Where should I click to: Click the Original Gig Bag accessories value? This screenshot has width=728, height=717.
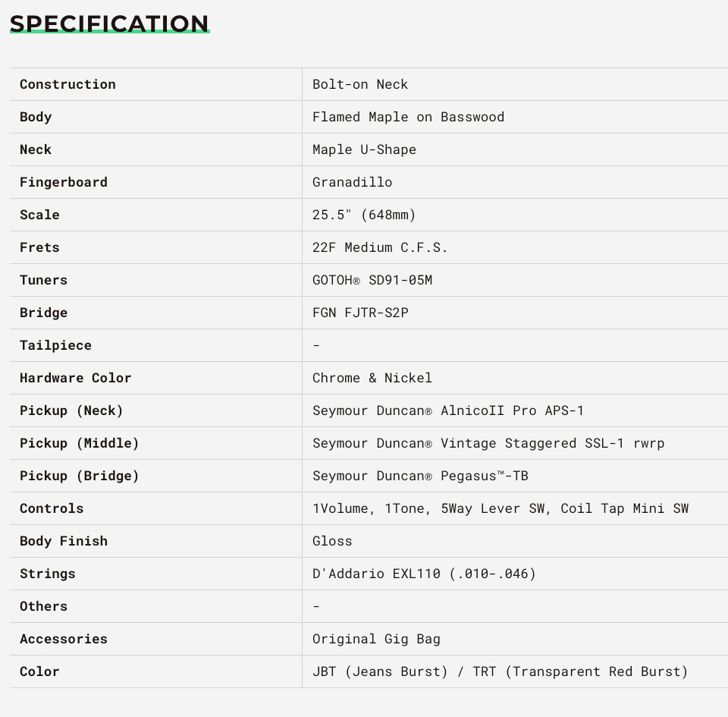pyautogui.click(x=376, y=639)
